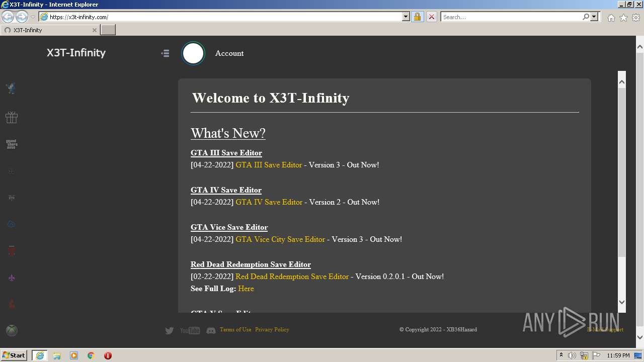Click the GTA III Save Editor heading

[x=226, y=153]
